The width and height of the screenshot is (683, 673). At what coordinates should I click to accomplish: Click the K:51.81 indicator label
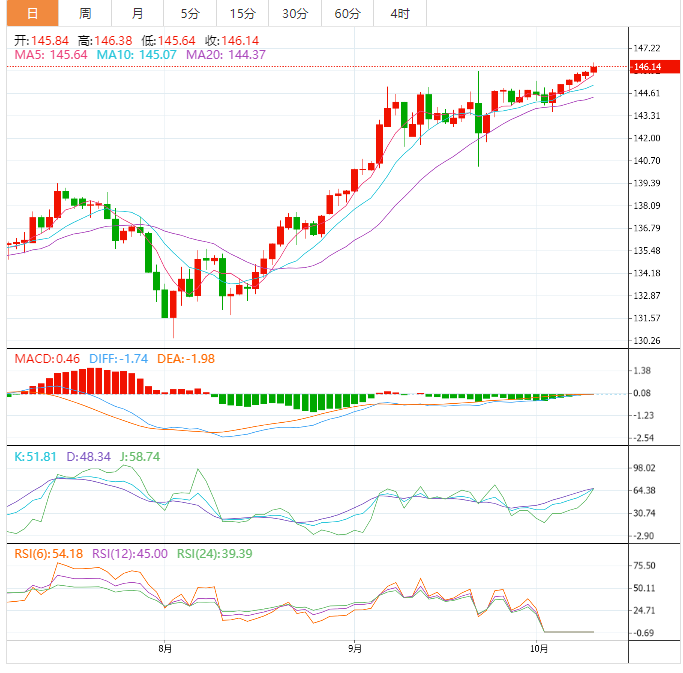[35, 457]
